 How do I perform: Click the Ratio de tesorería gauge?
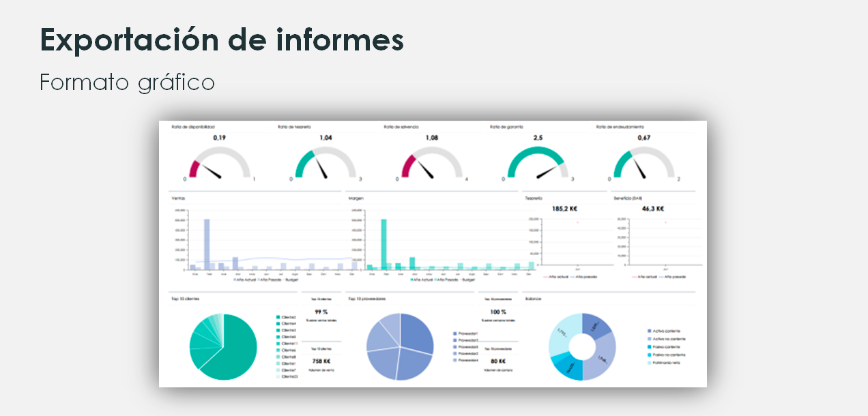click(325, 164)
